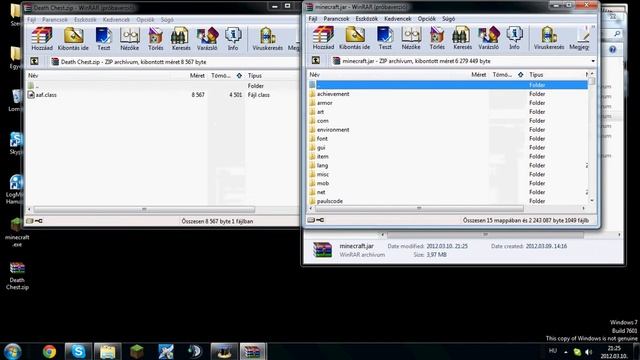Click Nézőke icon in minecraft.jar window
Viewport: 640px width, 360px height.
[411, 38]
